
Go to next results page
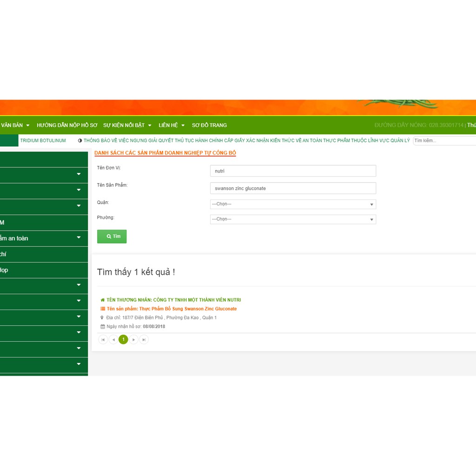tap(134, 340)
